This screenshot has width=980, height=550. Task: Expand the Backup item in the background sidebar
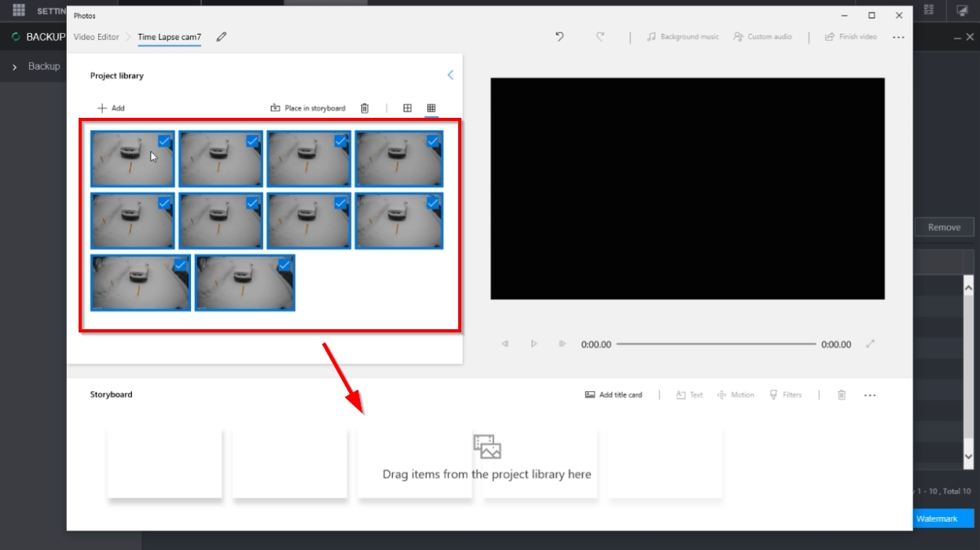point(15,67)
